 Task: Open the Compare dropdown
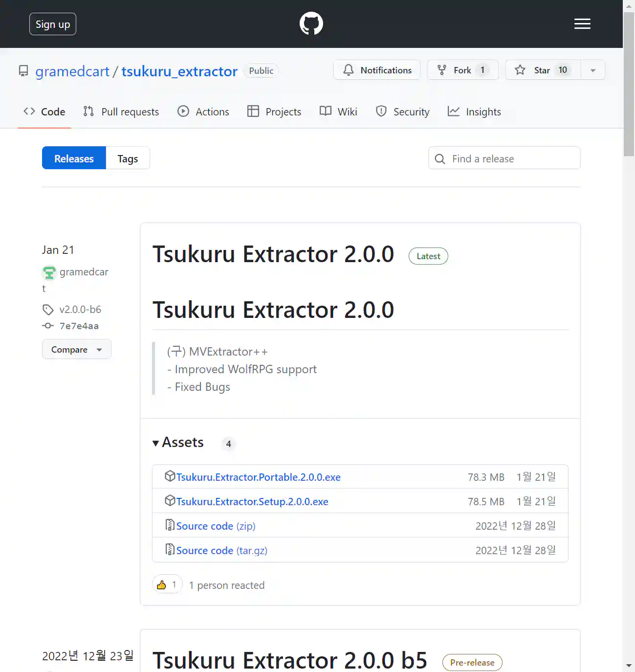point(77,349)
